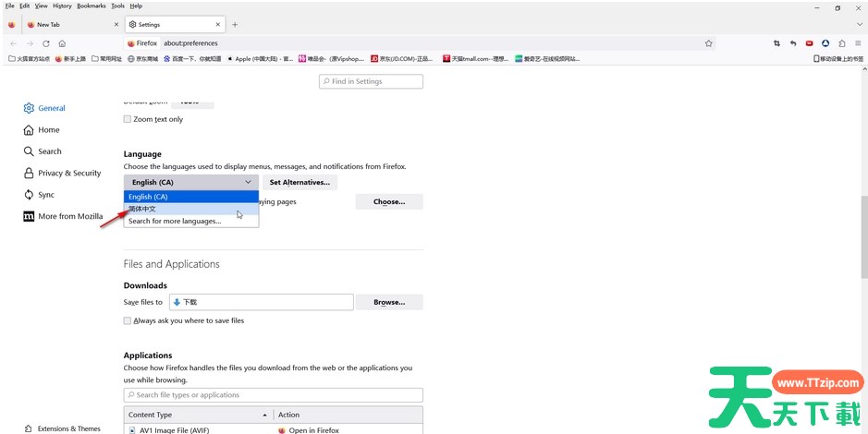Open the extensions puzzle icon in toolbar
Screen dimensions: 868x434
841,43
